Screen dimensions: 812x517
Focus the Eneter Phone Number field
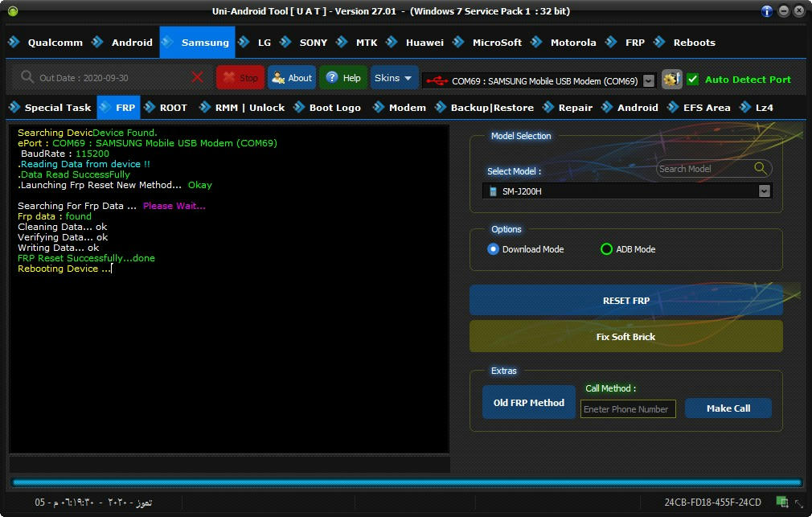(x=628, y=408)
